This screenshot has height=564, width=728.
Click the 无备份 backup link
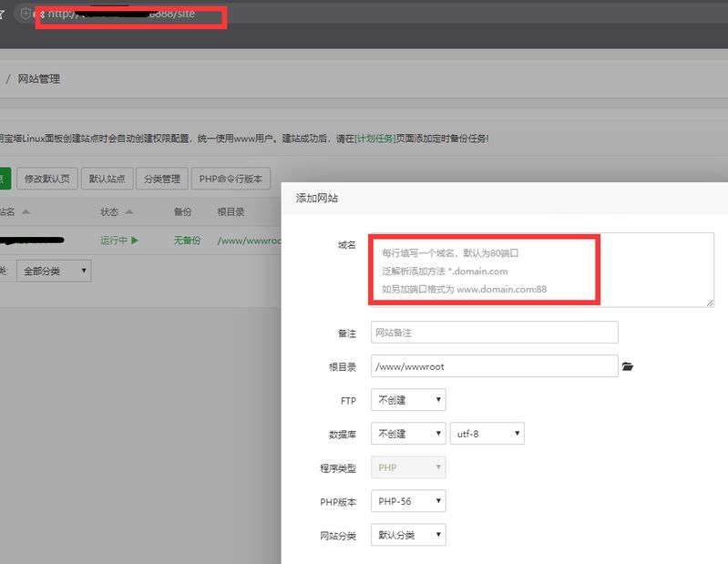coord(187,241)
